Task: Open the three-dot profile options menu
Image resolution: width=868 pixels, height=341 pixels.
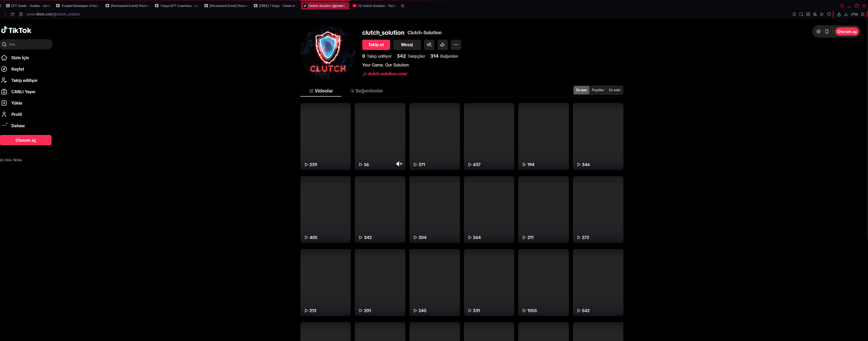Action: point(456,45)
